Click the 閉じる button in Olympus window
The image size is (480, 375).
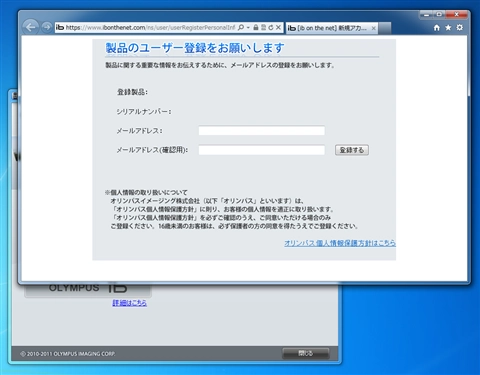click(306, 353)
